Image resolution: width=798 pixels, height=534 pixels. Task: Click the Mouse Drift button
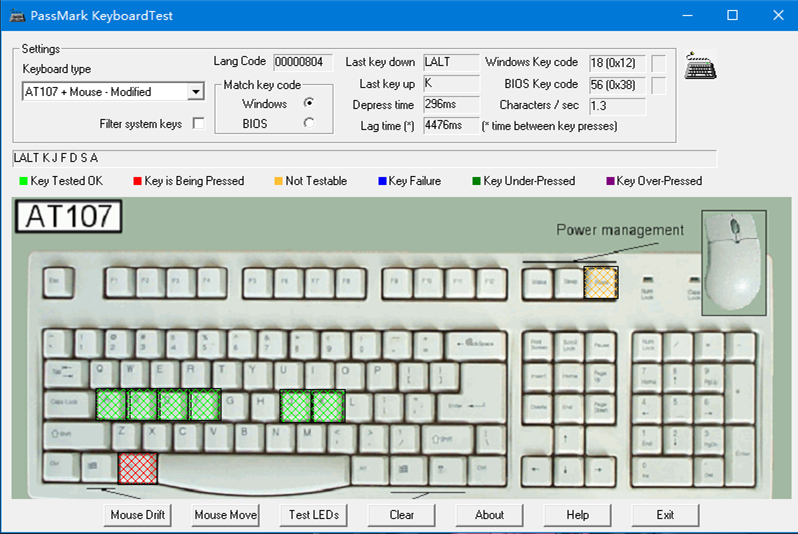(x=137, y=515)
